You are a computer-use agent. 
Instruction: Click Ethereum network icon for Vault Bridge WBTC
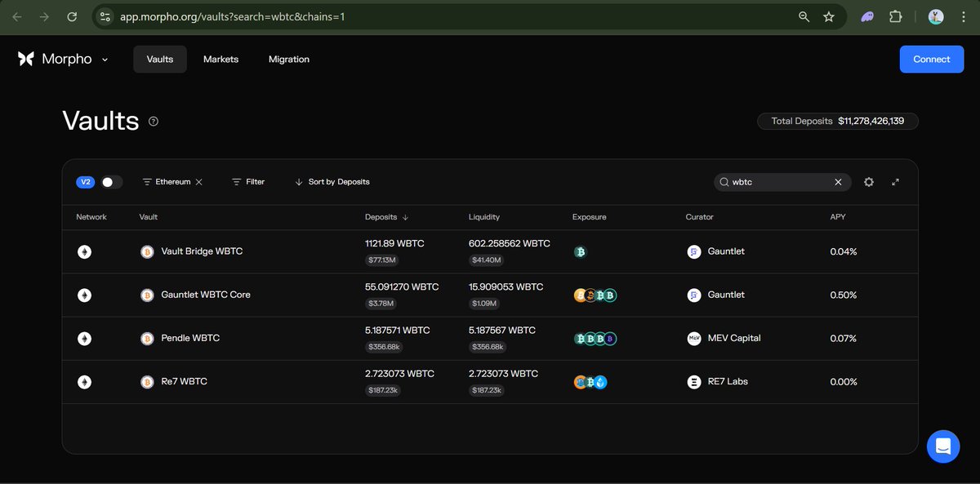tap(84, 252)
